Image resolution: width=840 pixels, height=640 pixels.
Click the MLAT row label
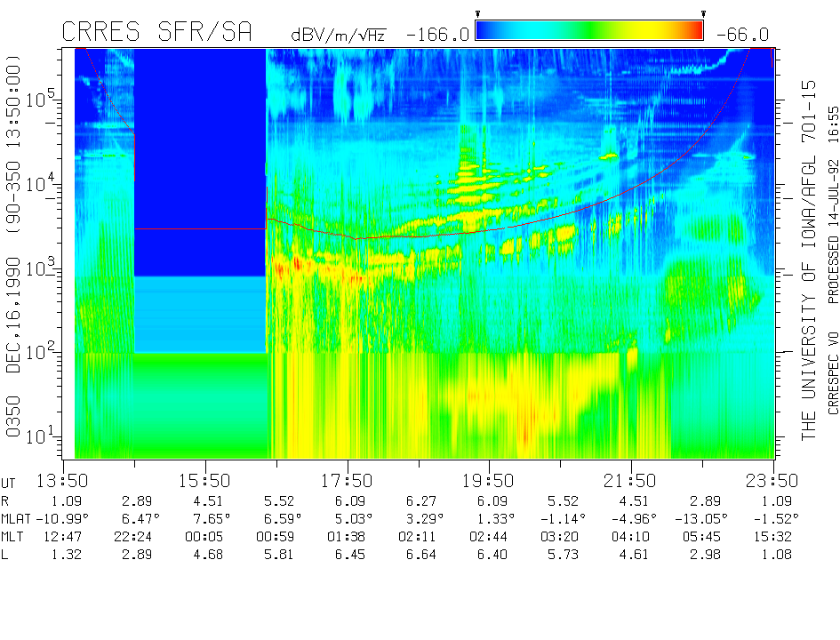(x=15, y=519)
